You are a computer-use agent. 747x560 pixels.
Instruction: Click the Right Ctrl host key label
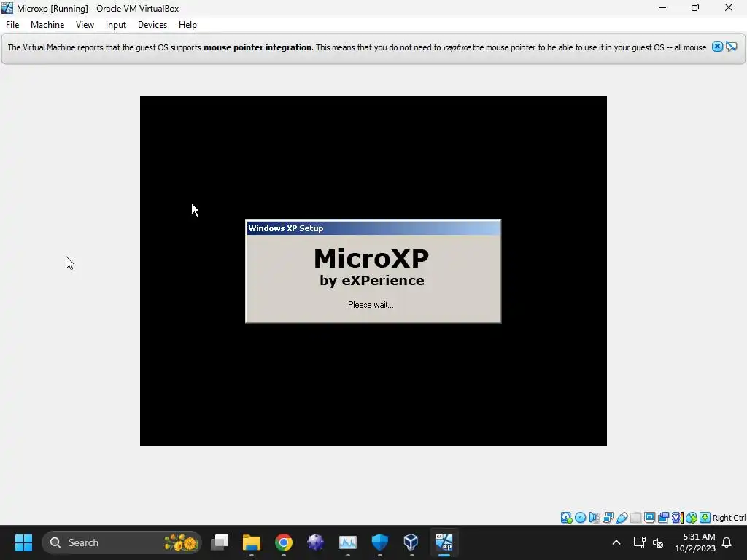[729, 518]
